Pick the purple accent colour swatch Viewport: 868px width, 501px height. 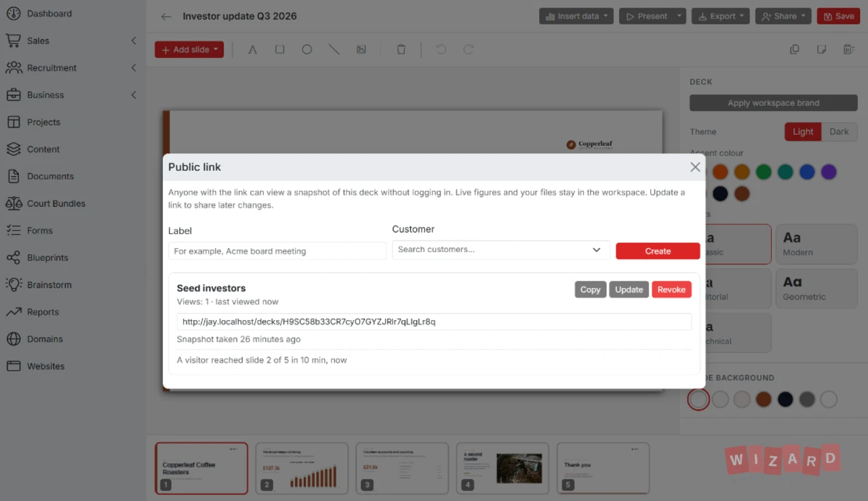click(x=829, y=172)
